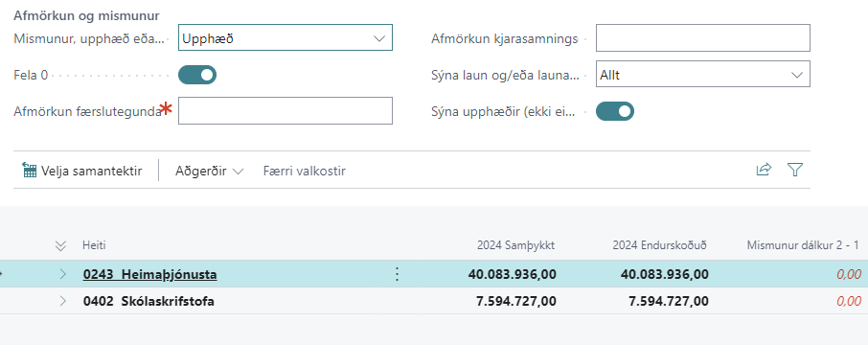Click the Afmörkun kjarasamnings input field

pos(703,37)
